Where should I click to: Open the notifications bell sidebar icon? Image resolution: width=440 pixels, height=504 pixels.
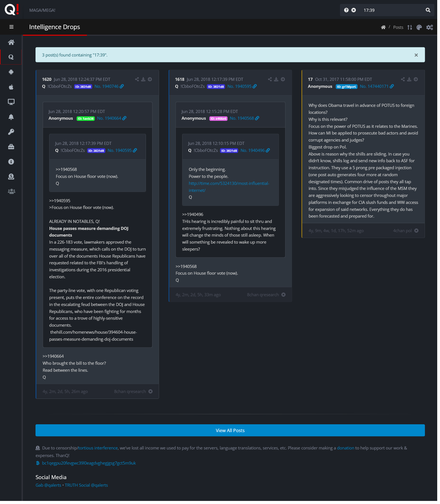pos(11,117)
